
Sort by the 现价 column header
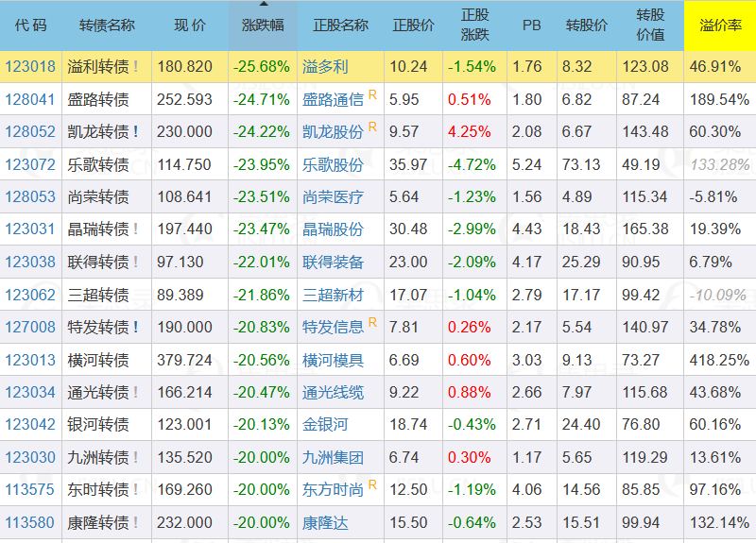click(x=189, y=25)
